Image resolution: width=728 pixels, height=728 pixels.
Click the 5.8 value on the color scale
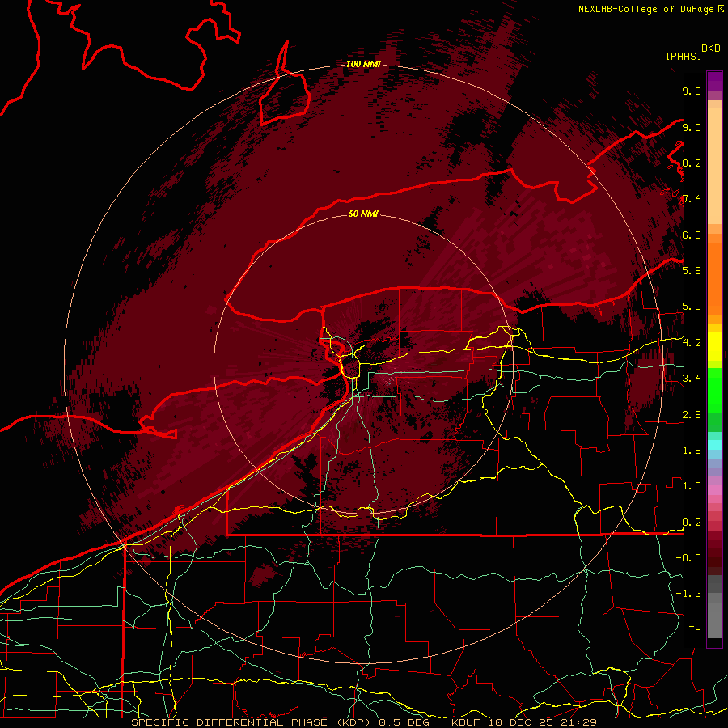[692, 271]
